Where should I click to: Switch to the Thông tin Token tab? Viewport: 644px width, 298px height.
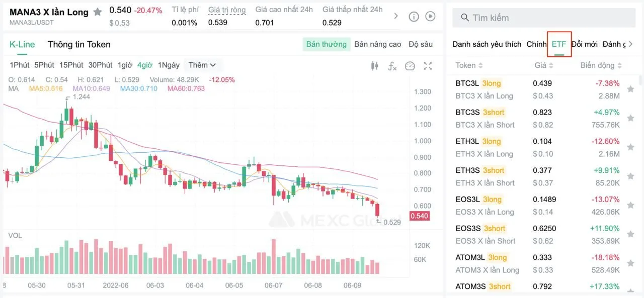(79, 44)
